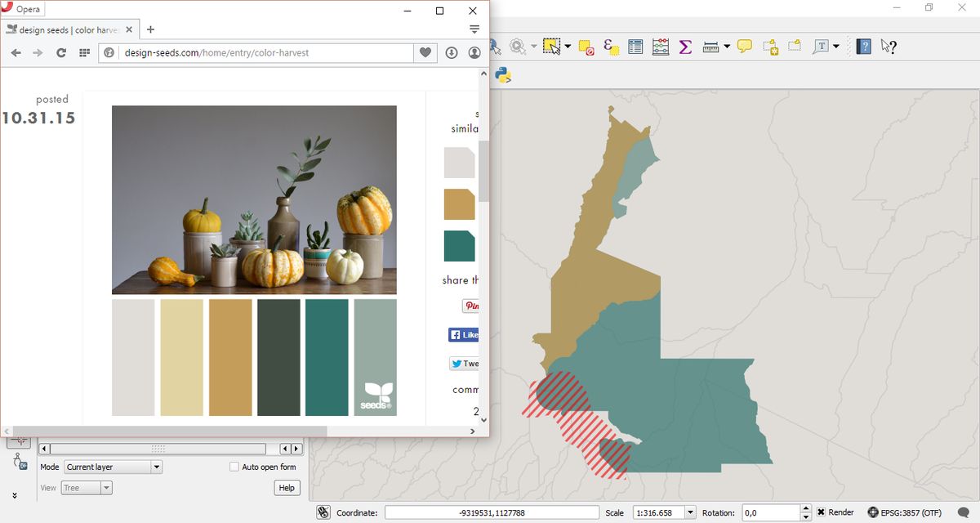Screen dimensions: 980x523
Task: Open the map Scale dropdown
Action: pos(691,512)
